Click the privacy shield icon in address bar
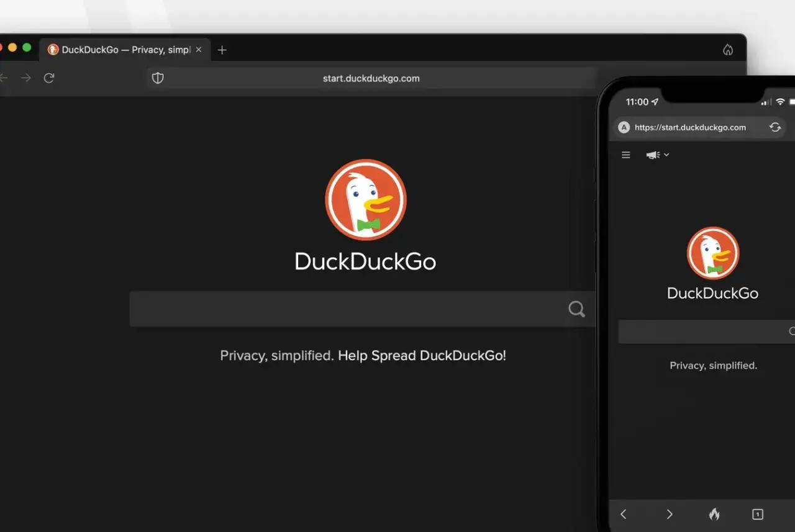 pyautogui.click(x=158, y=78)
